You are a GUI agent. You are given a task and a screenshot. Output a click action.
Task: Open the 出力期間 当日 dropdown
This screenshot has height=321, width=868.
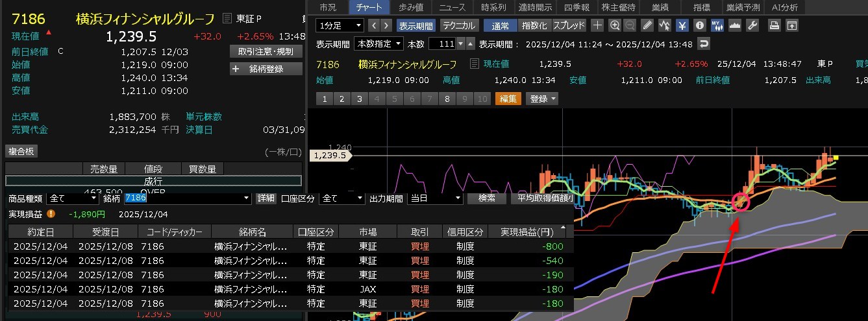[x=434, y=198]
